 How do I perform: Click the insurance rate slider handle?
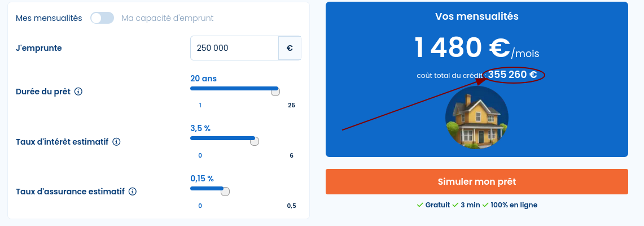pos(225,191)
